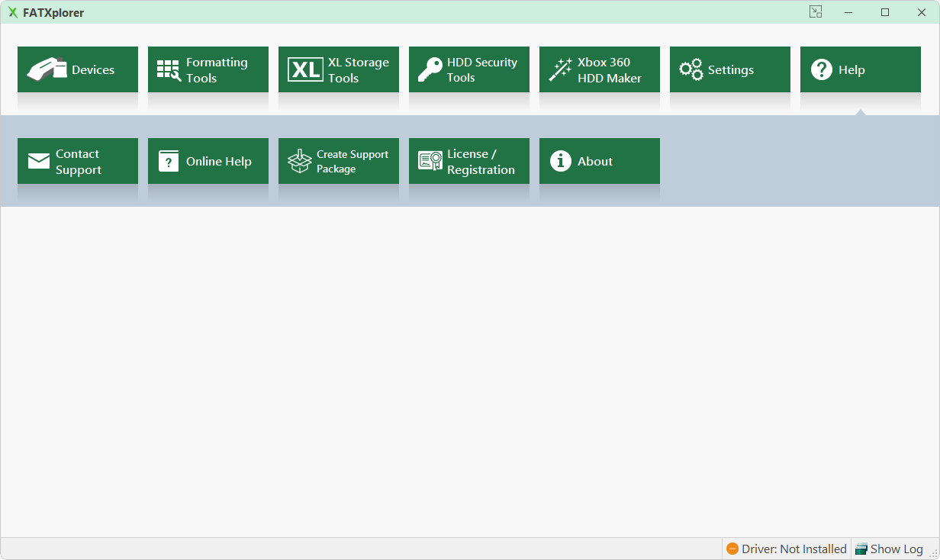Open HDD Security Tools

pyautogui.click(x=469, y=69)
